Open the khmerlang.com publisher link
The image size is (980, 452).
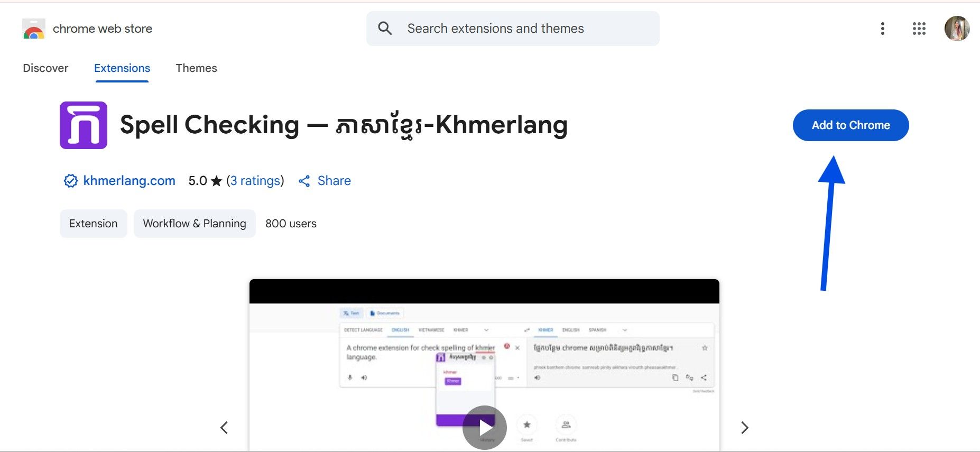click(x=129, y=181)
